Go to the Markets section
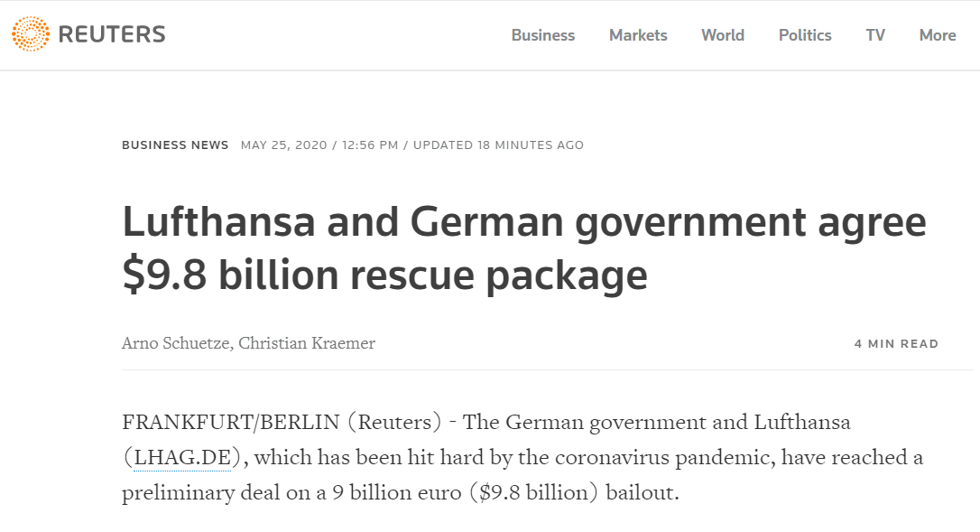The image size is (980, 532). coord(638,35)
